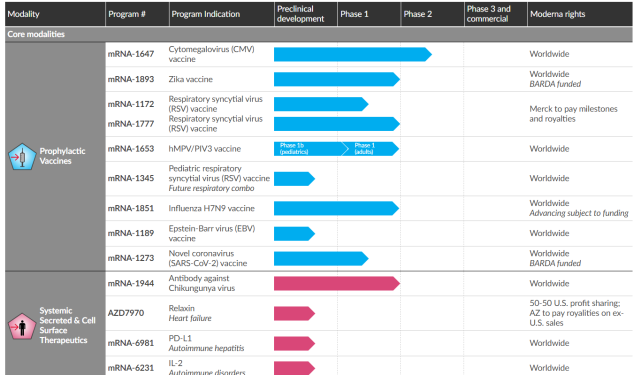
Task: Click the mRNA-1944 Chikungunya pink progress bar
Action: 337,283
